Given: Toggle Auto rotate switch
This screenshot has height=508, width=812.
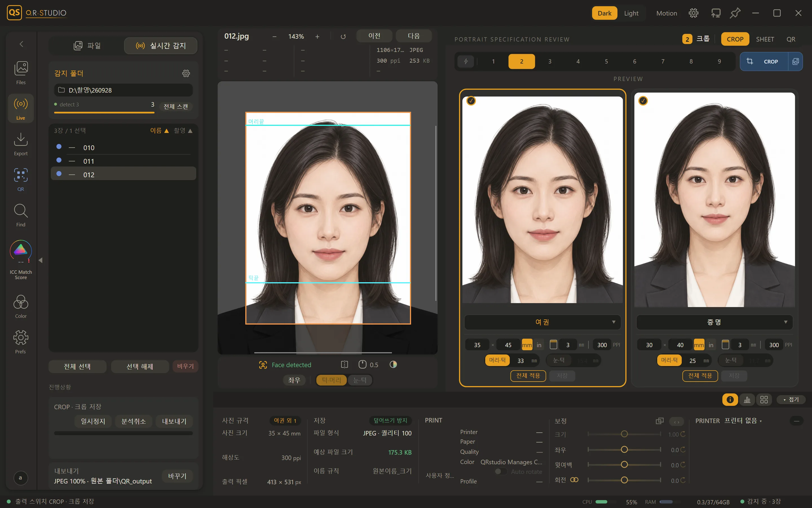Looking at the screenshot, I should pyautogui.click(x=501, y=471).
